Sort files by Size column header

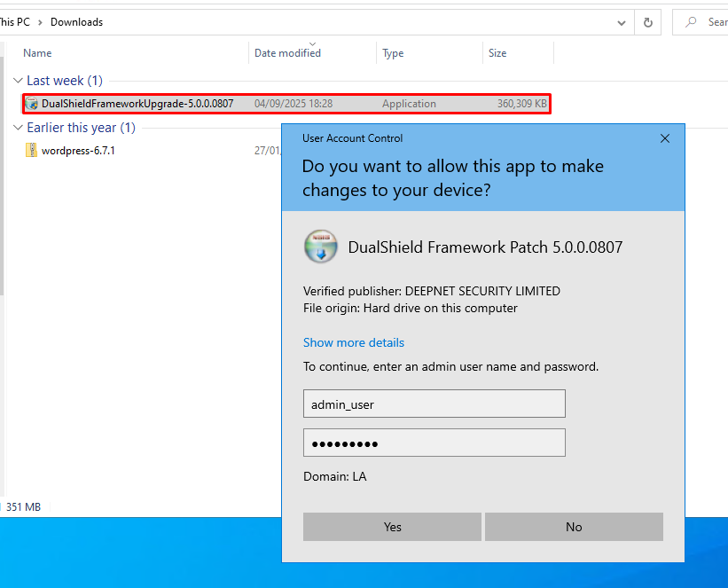497,53
